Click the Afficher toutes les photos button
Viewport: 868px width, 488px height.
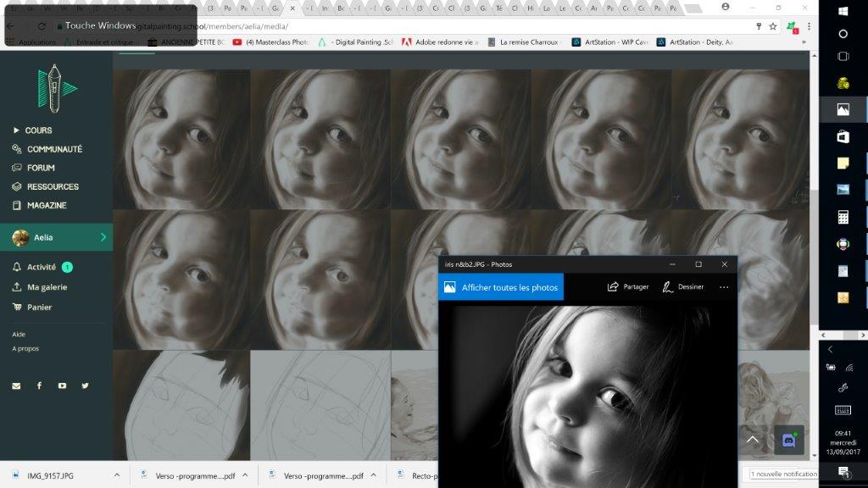pyautogui.click(x=501, y=287)
